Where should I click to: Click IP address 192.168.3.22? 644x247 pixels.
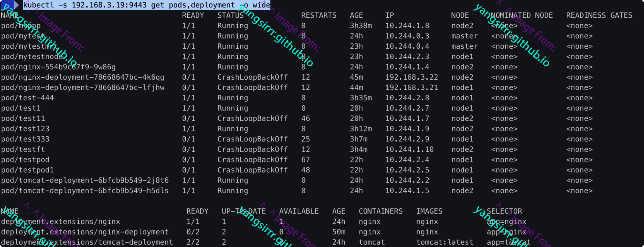coord(411,77)
